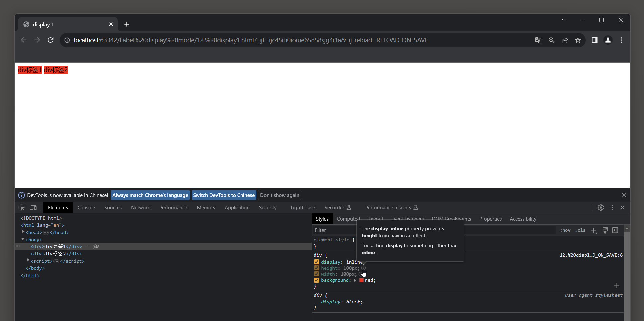Click the browser address bar URL
Viewport: 644px width, 321px height.
pyautogui.click(x=251, y=40)
